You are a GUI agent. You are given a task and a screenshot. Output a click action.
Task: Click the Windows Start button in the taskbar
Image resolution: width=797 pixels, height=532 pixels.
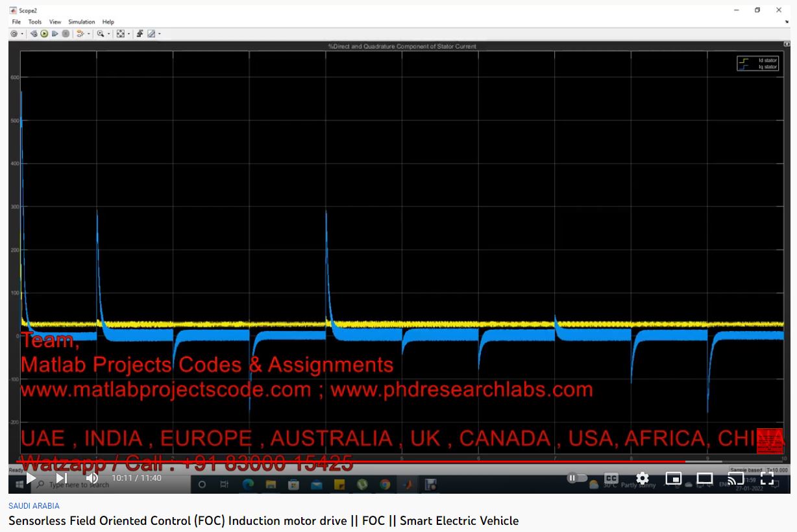pyautogui.click(x=19, y=484)
